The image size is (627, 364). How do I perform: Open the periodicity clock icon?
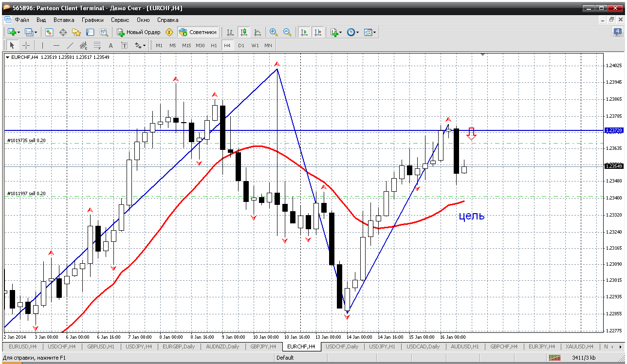351,32
